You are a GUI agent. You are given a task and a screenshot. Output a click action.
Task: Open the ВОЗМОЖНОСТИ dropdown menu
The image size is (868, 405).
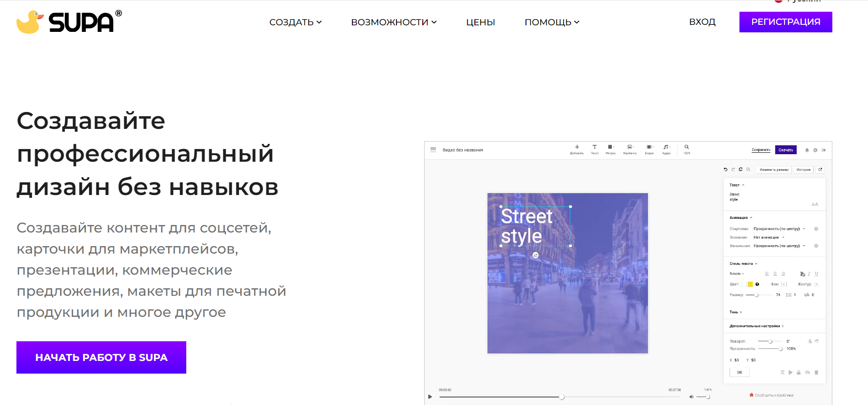[394, 22]
